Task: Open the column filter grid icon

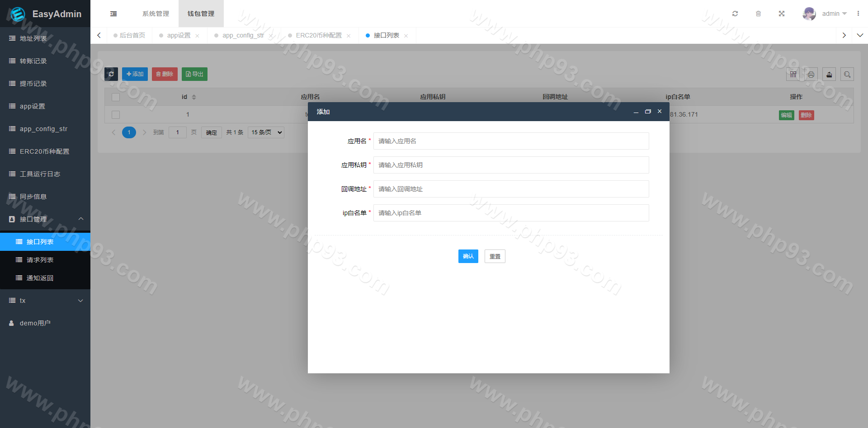Action: pos(793,74)
